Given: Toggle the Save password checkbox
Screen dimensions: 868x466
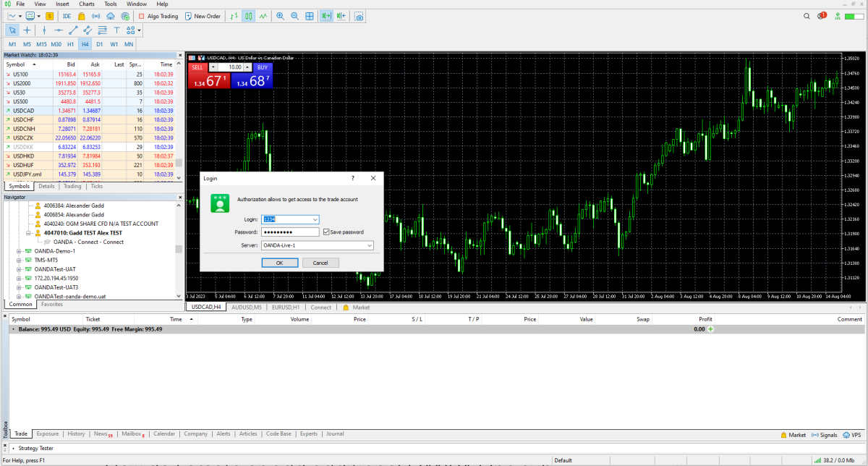Looking at the screenshot, I should [326, 232].
